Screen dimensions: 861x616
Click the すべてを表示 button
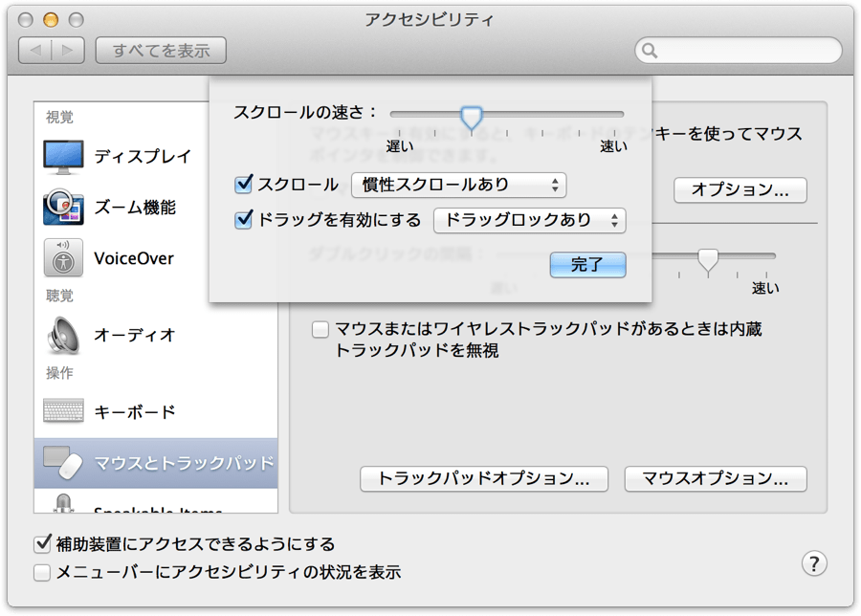click(x=161, y=51)
